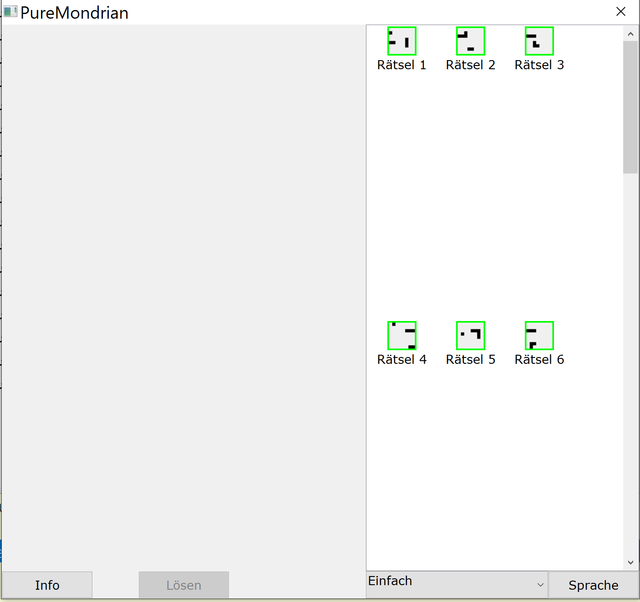Open the Rätsel 3 puzzle thumbnail
Screen dimensions: 640x602
pyautogui.click(x=539, y=41)
